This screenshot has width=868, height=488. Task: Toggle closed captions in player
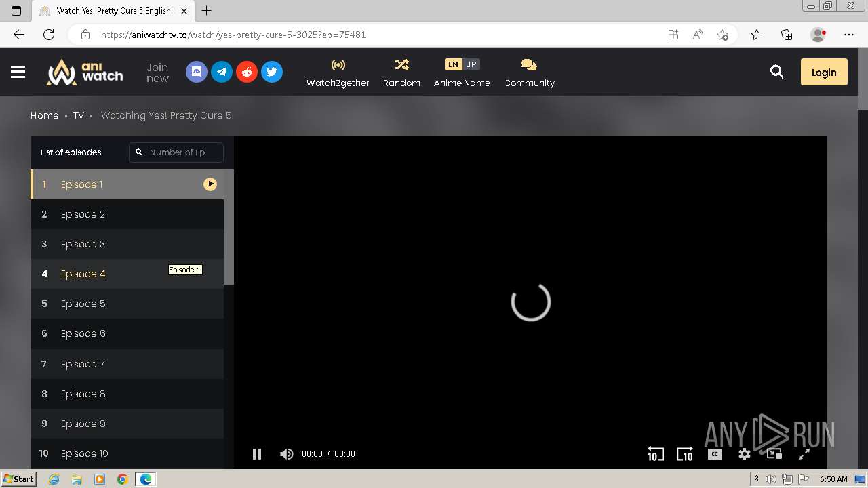[x=715, y=454]
